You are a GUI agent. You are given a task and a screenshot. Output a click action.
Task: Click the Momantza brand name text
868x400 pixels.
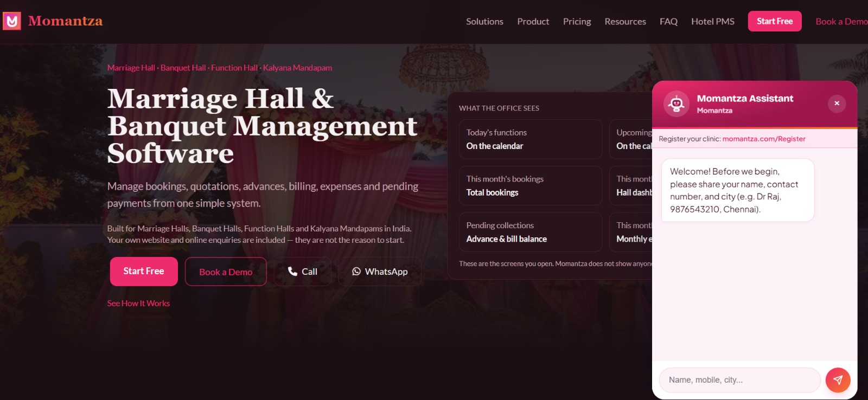tap(66, 21)
